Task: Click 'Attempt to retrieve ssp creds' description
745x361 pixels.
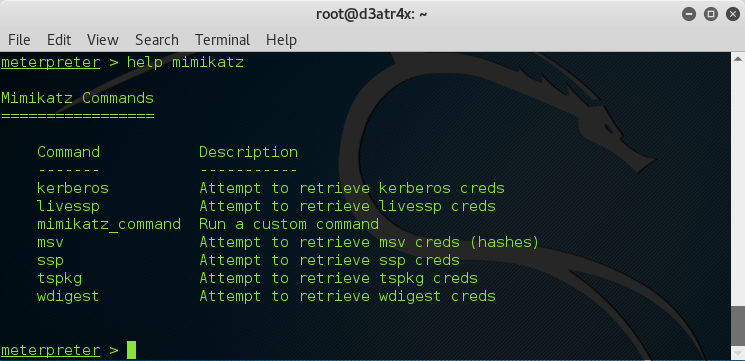Action: coord(329,260)
